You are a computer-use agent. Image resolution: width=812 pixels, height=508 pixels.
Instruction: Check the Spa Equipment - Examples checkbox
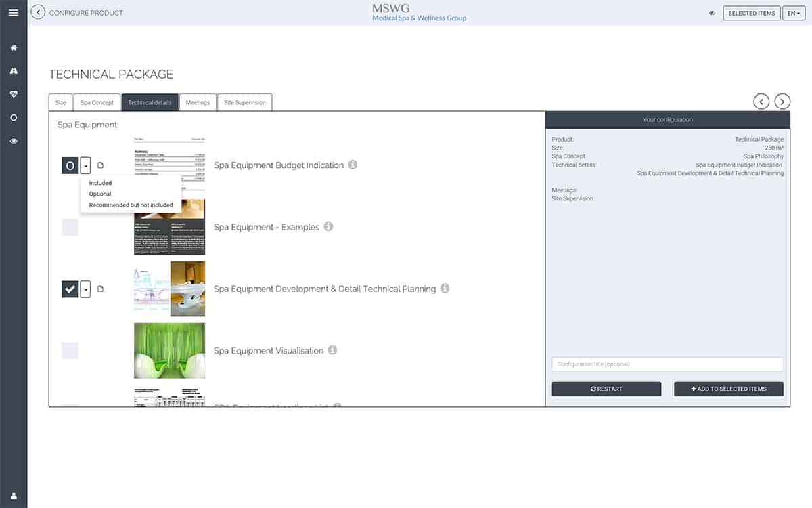point(70,227)
